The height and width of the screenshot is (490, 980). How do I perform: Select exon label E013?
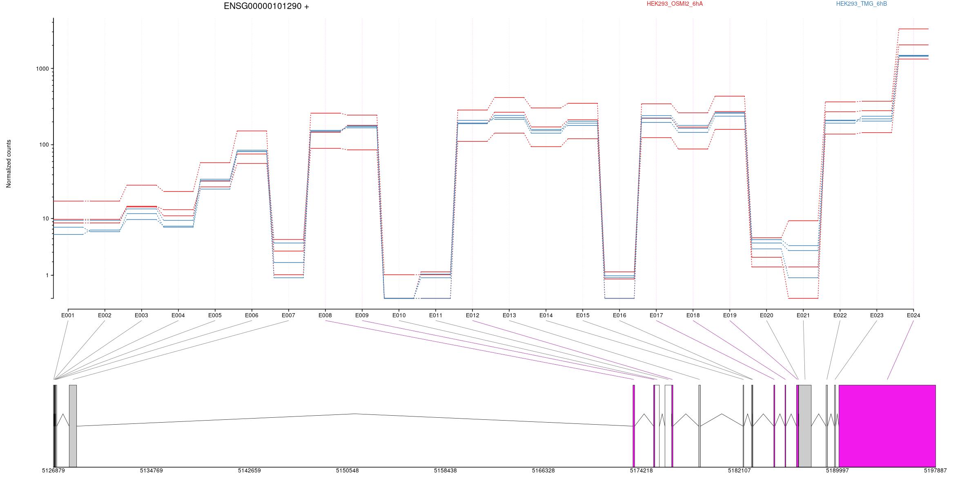click(x=509, y=315)
